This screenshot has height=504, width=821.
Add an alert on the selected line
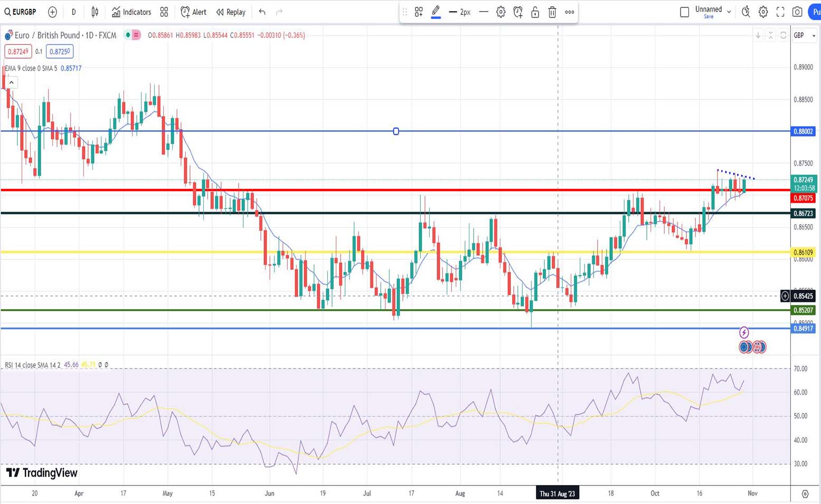click(518, 12)
